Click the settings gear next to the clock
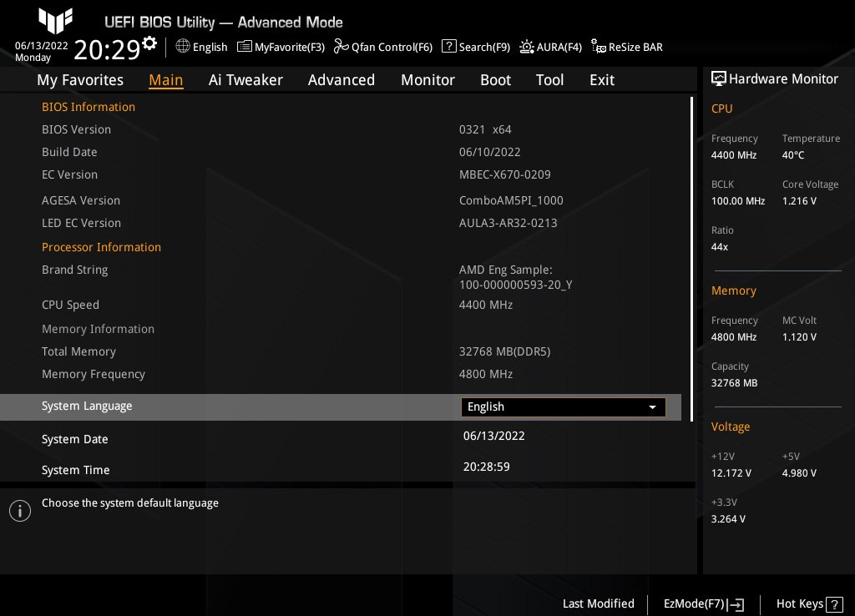Viewport: 855px width, 616px height. 149,43
